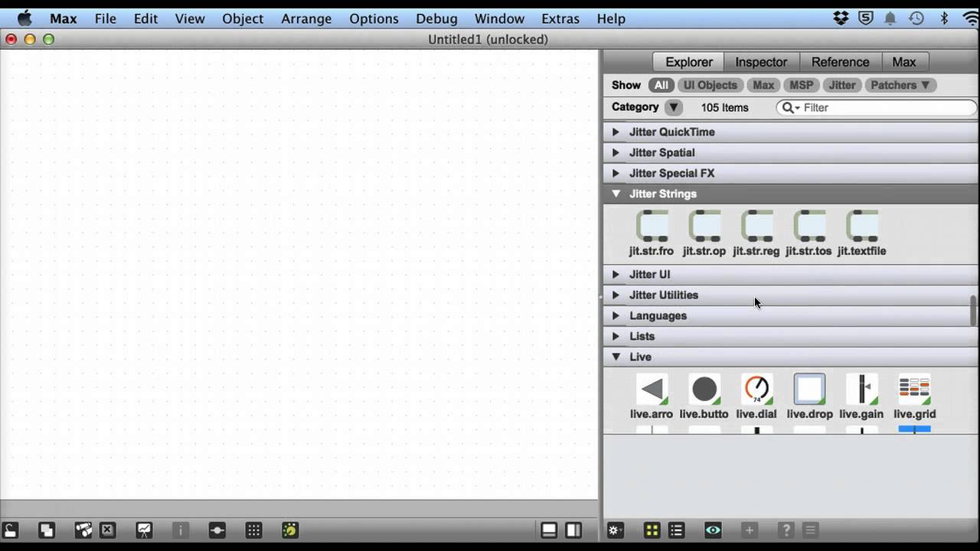The height and width of the screenshot is (551, 980).
Task: Switch to the Max tab in sidebar
Action: coord(904,62)
